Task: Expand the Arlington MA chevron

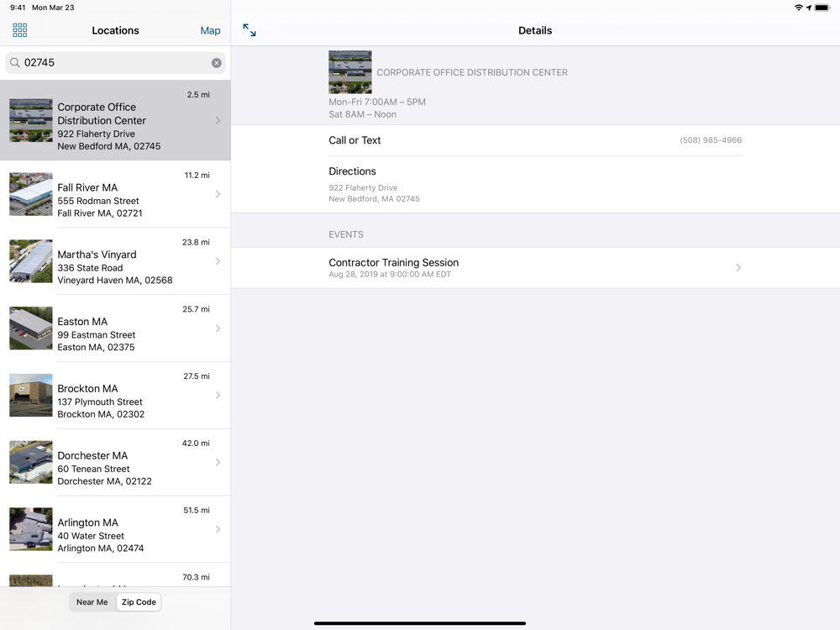Action: pos(218,528)
